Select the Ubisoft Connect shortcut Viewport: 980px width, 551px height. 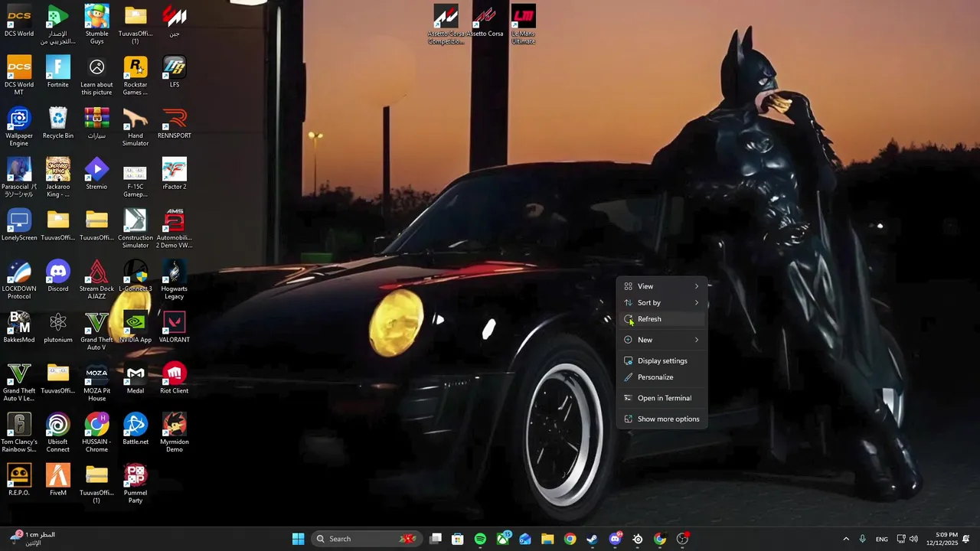(x=58, y=432)
